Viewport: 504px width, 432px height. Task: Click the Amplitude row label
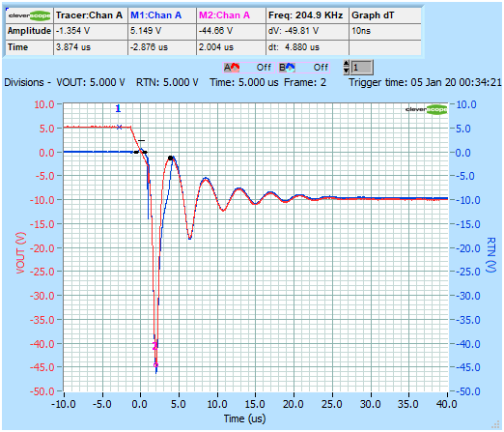[29, 31]
